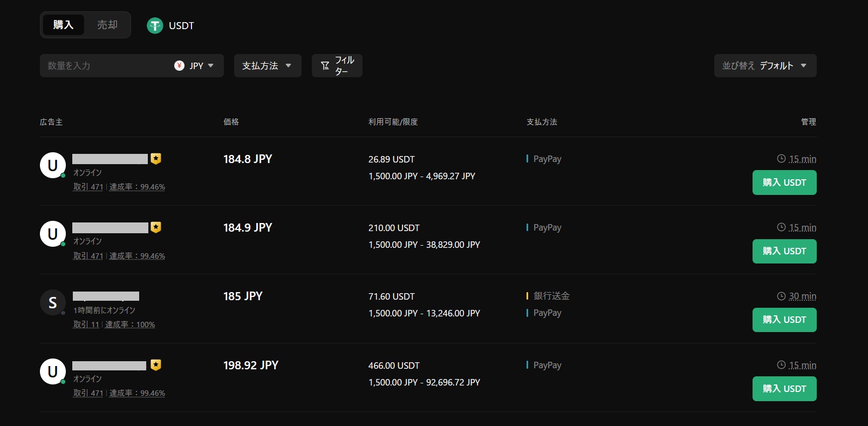Click 購入 USDT for the 184.8 JPY offer

point(784,182)
